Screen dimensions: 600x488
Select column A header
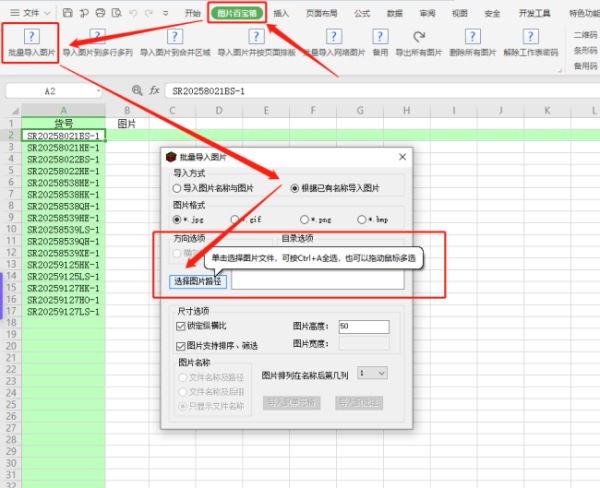(x=64, y=111)
